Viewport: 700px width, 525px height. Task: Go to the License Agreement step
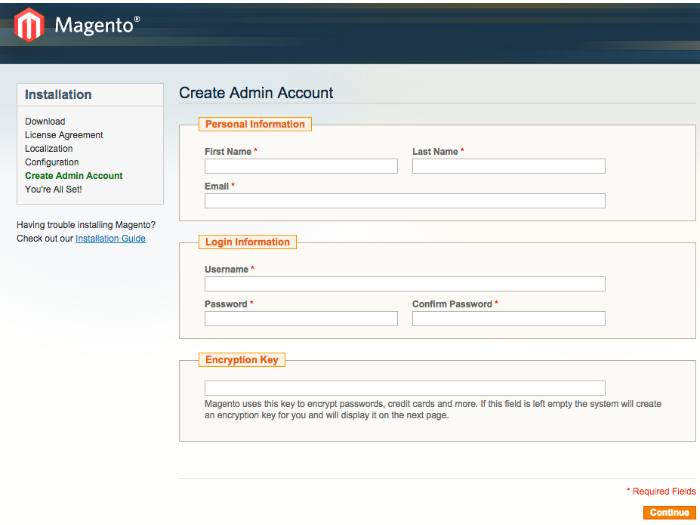64,135
